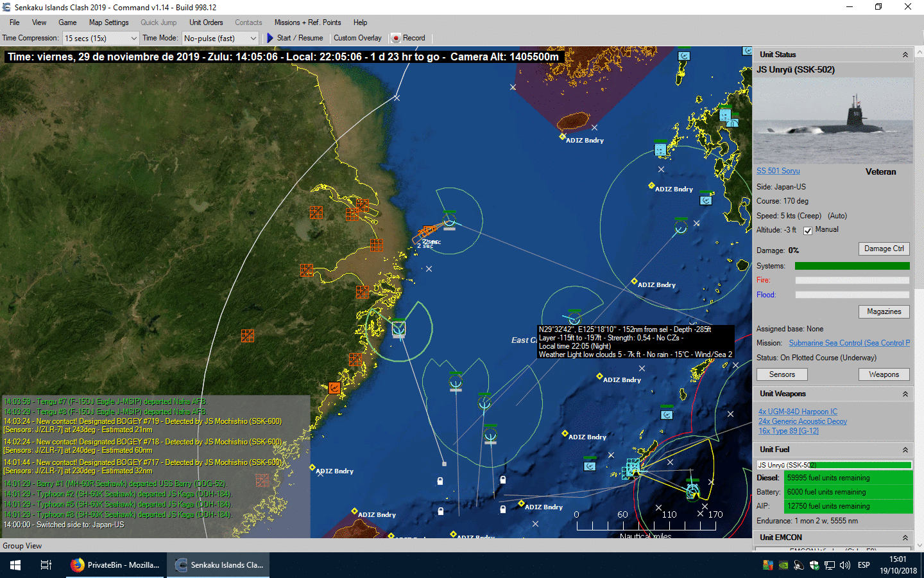Collapse the Unit Fuel panel

click(905, 450)
